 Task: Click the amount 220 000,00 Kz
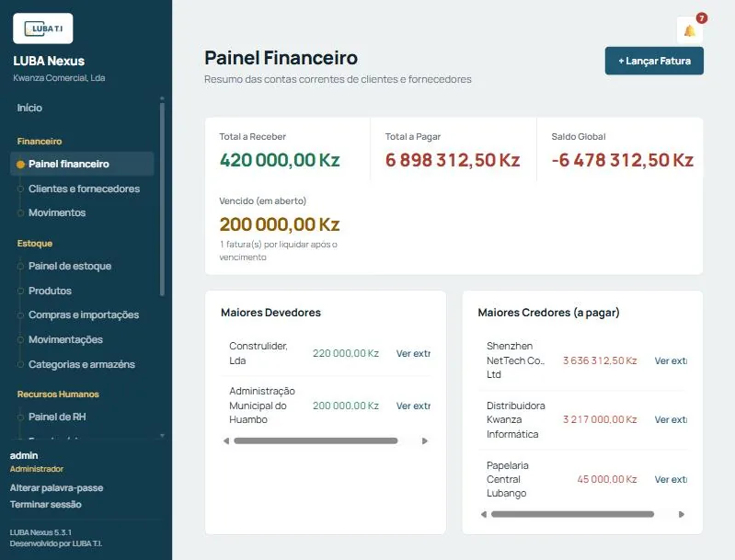click(346, 353)
